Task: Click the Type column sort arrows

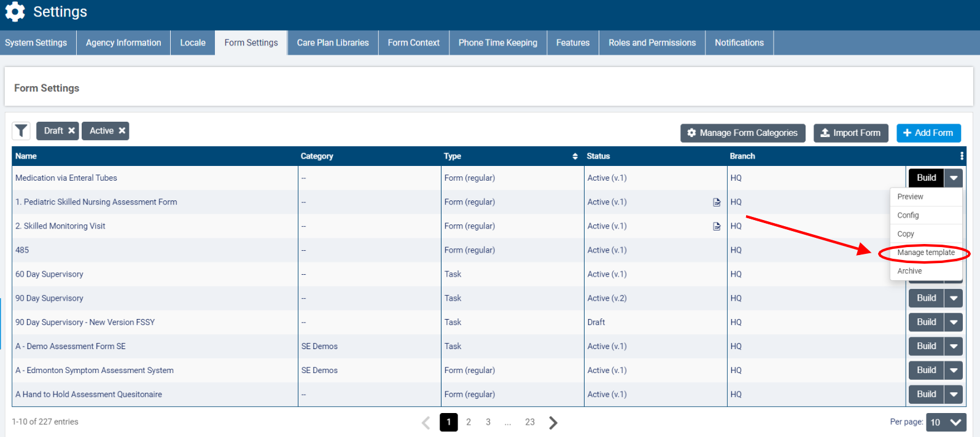Action: point(575,156)
